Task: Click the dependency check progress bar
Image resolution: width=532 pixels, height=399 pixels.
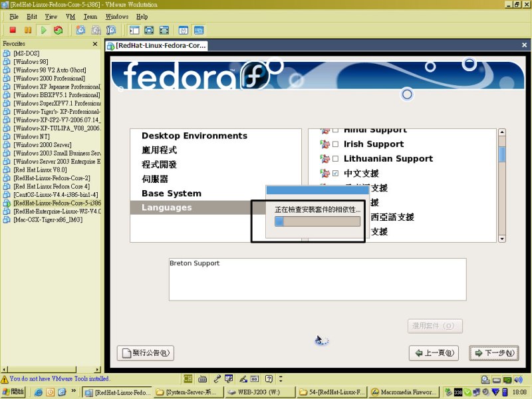Action: [x=318, y=221]
